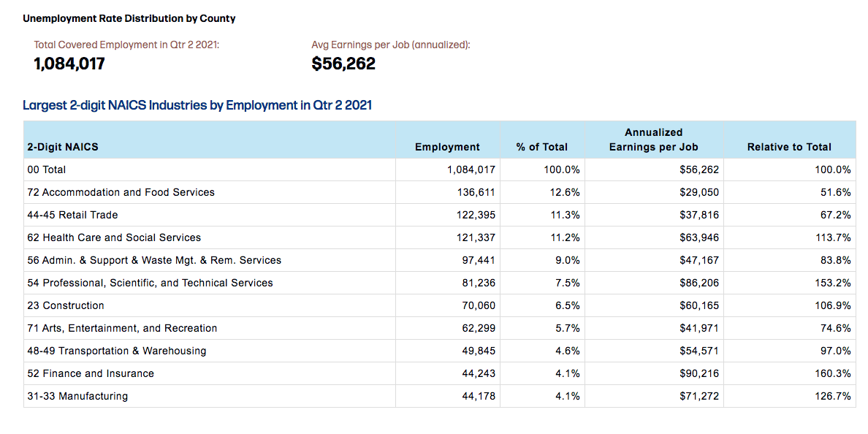Click the Relative to Total column header
This screenshot has height=434, width=868.
click(789, 148)
